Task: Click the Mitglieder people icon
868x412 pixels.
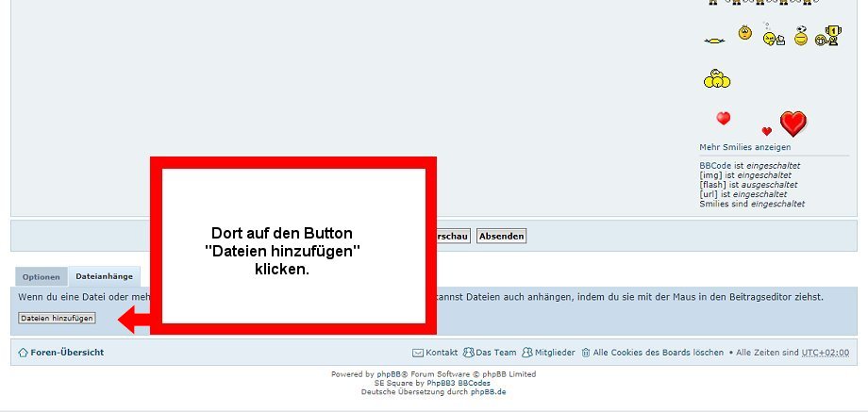Action: pos(527,353)
